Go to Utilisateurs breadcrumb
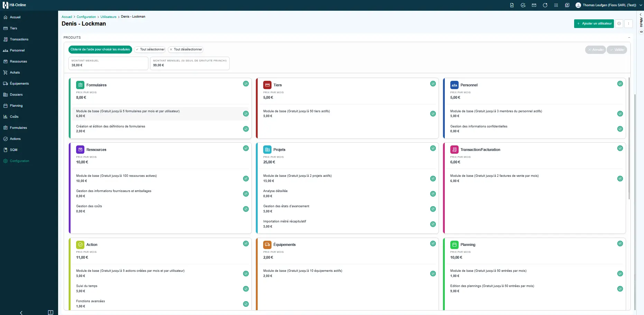The width and height of the screenshot is (644, 315). (108, 17)
